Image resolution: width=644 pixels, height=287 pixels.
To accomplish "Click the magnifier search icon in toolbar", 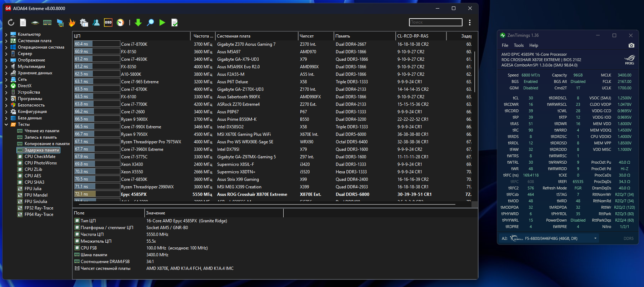I will point(150,23).
